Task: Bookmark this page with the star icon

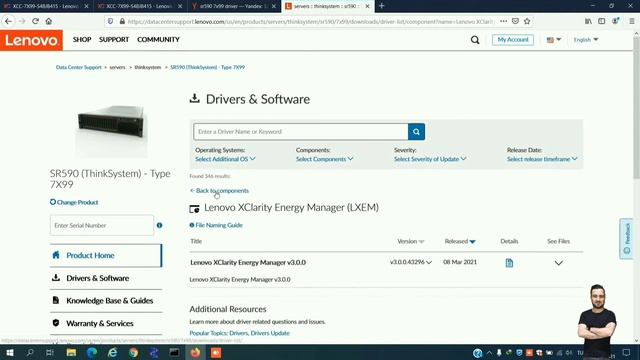Action: pyautogui.click(x=527, y=21)
